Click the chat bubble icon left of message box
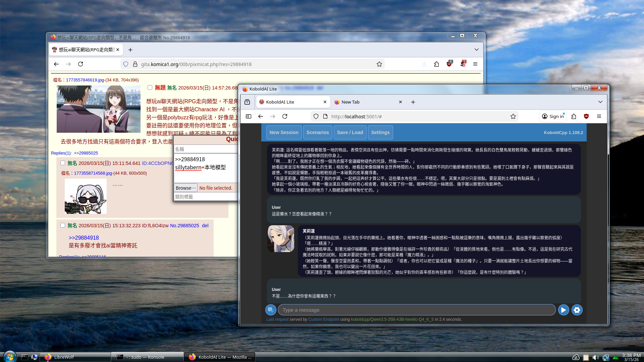The height and width of the screenshot is (362, 644). 270,310
